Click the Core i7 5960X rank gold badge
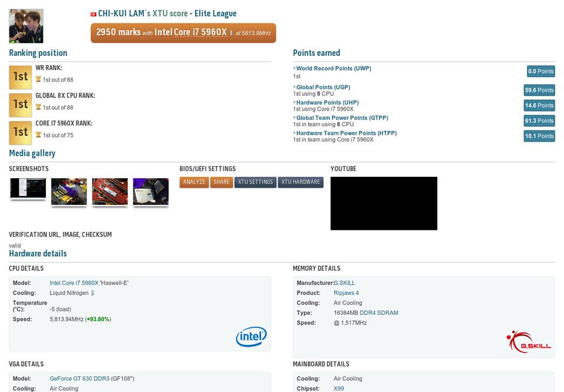Image resolution: width=564 pixels, height=392 pixels. tap(21, 132)
